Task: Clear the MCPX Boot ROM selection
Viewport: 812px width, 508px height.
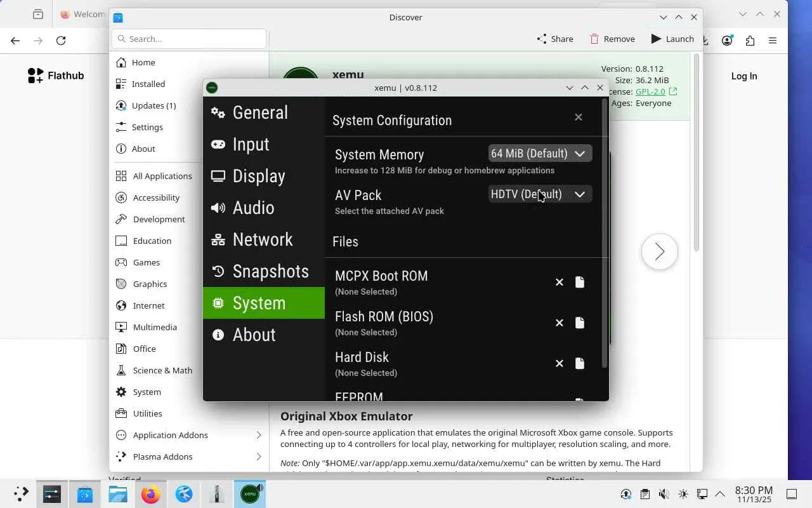Action: [560, 282]
